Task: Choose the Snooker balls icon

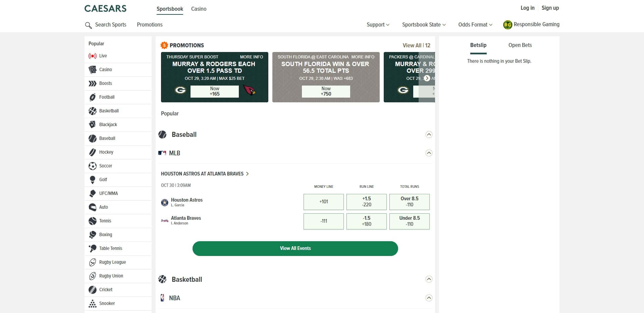Action: (x=92, y=304)
